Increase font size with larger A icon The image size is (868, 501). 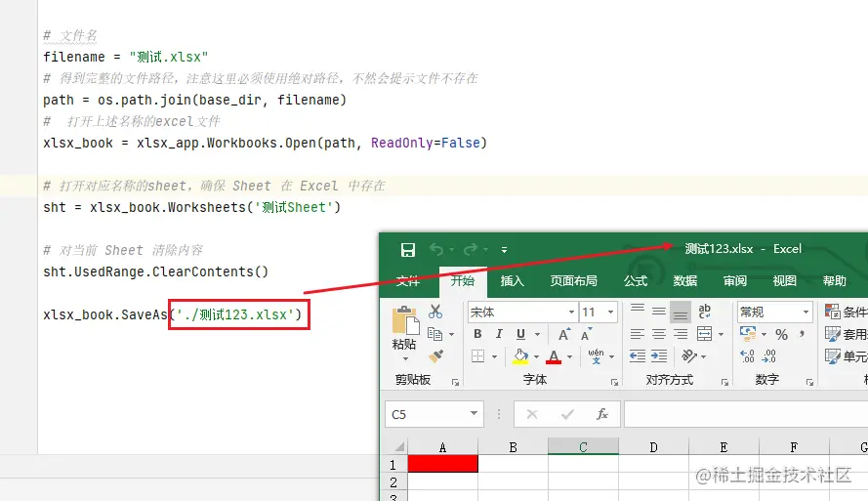[x=563, y=334]
